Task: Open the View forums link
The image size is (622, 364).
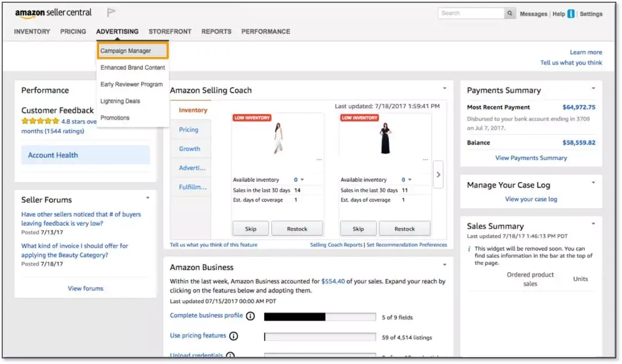Action: click(x=85, y=289)
